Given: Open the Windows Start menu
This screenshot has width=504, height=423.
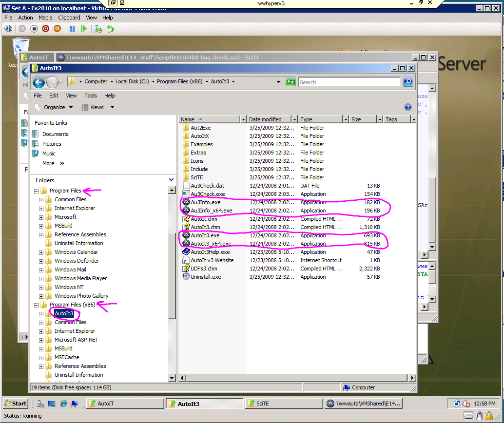Looking at the screenshot, I should [x=16, y=404].
